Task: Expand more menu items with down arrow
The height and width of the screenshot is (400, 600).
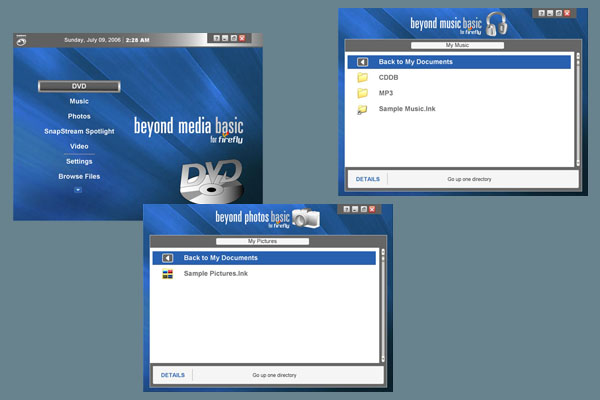Action: tap(78, 190)
